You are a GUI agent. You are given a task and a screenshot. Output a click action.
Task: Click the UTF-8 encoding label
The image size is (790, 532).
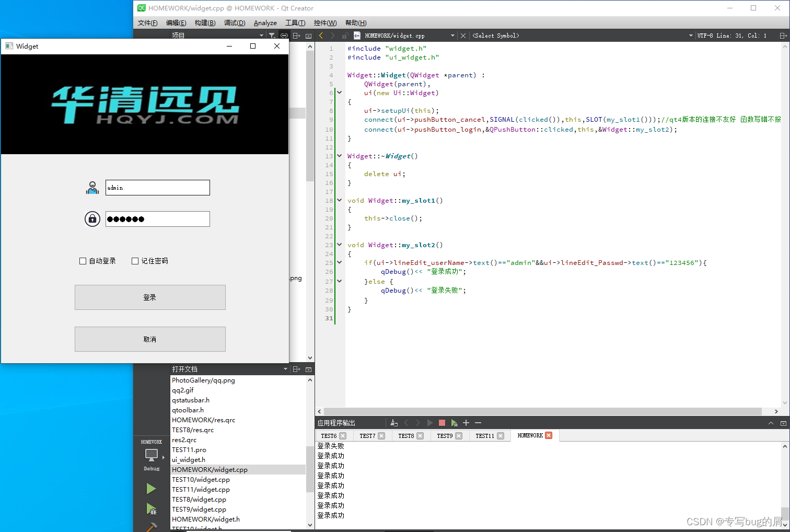point(705,36)
